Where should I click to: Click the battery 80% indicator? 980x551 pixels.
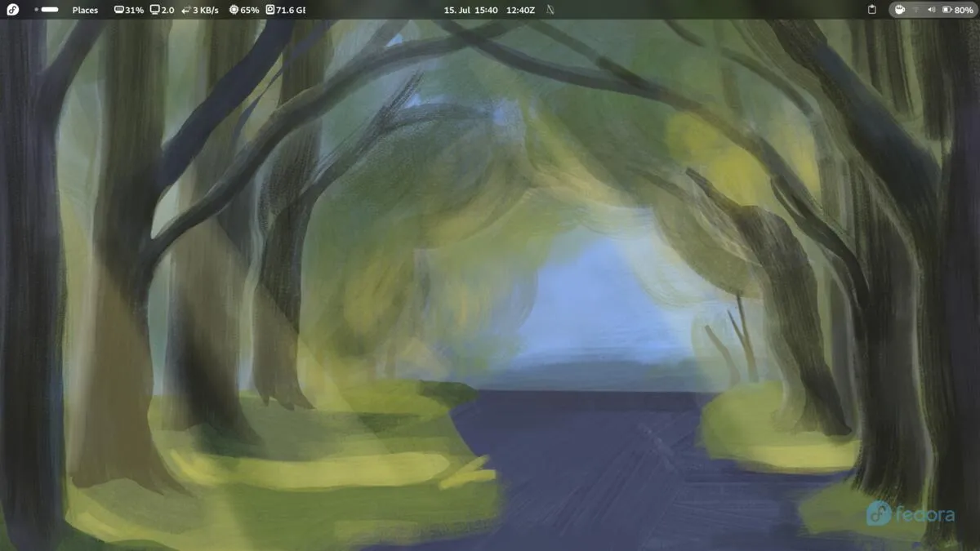(x=957, y=10)
